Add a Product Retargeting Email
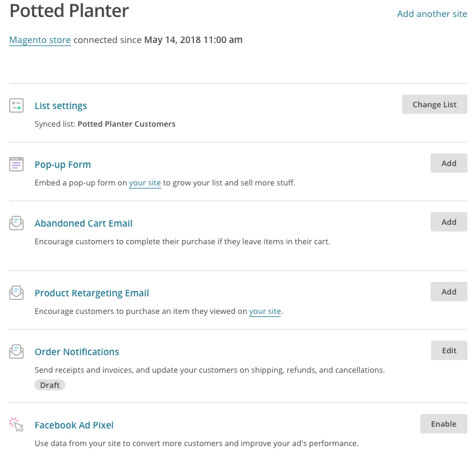Viewport: 476px width, 460px height. pyautogui.click(x=449, y=292)
